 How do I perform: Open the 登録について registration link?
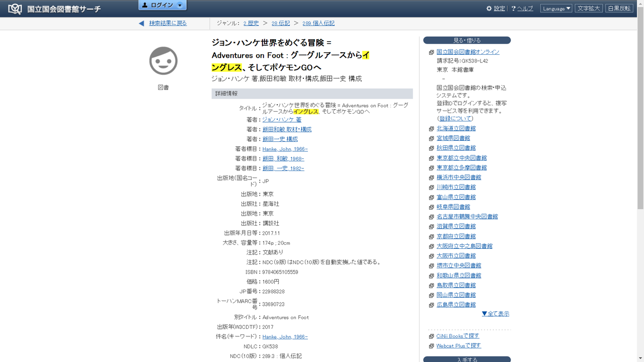[x=455, y=119]
